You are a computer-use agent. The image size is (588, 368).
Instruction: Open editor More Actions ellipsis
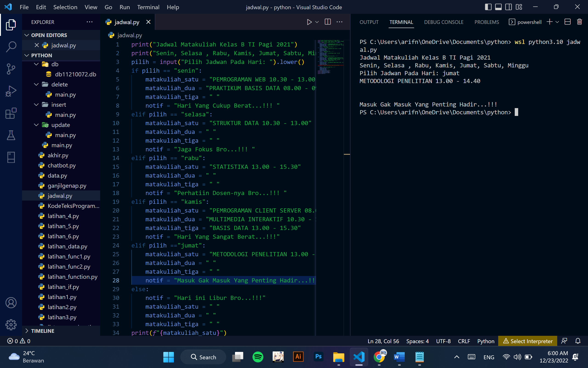339,22
